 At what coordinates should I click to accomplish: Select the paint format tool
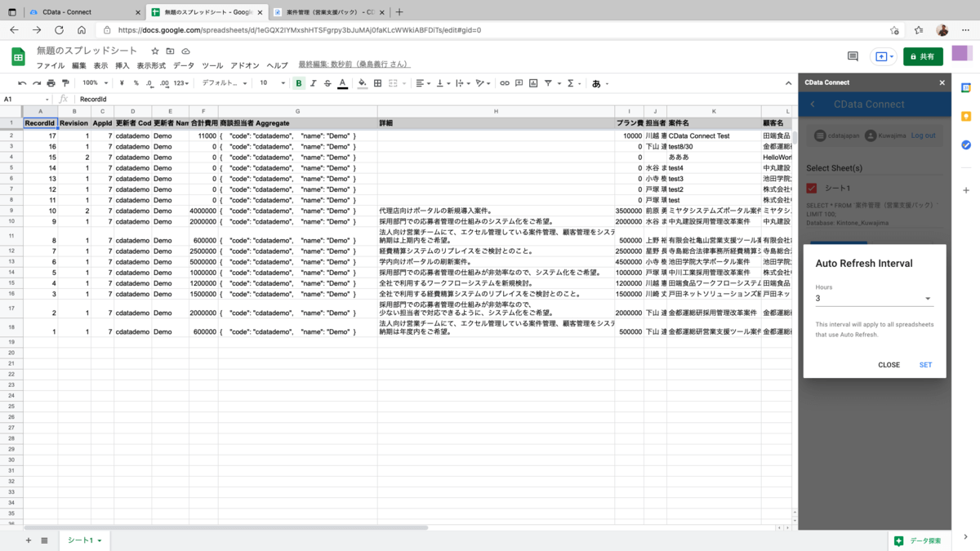coord(65,83)
